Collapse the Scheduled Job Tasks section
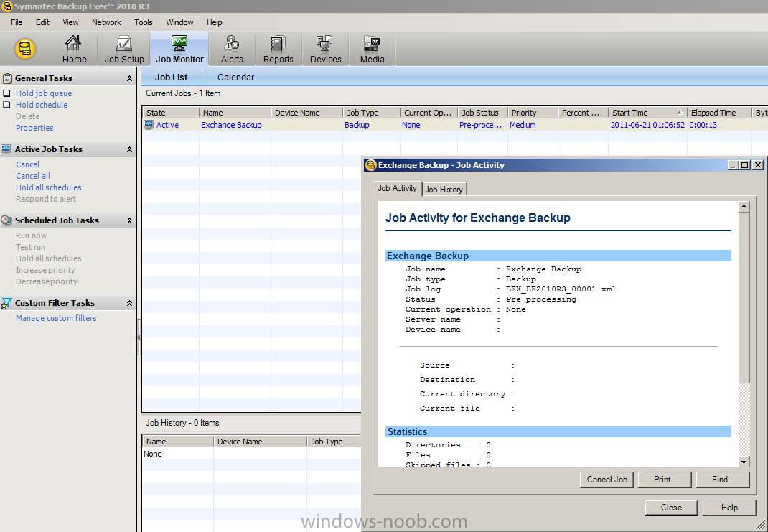This screenshot has width=768, height=532. click(x=129, y=220)
